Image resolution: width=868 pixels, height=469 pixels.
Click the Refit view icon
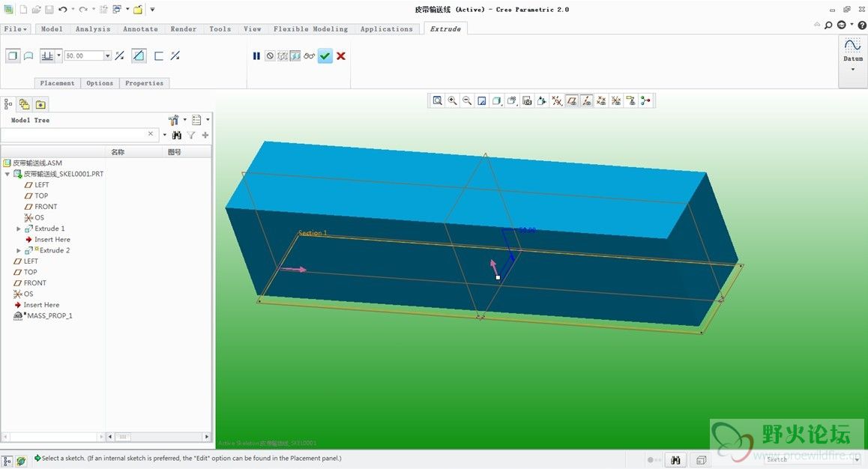point(437,100)
